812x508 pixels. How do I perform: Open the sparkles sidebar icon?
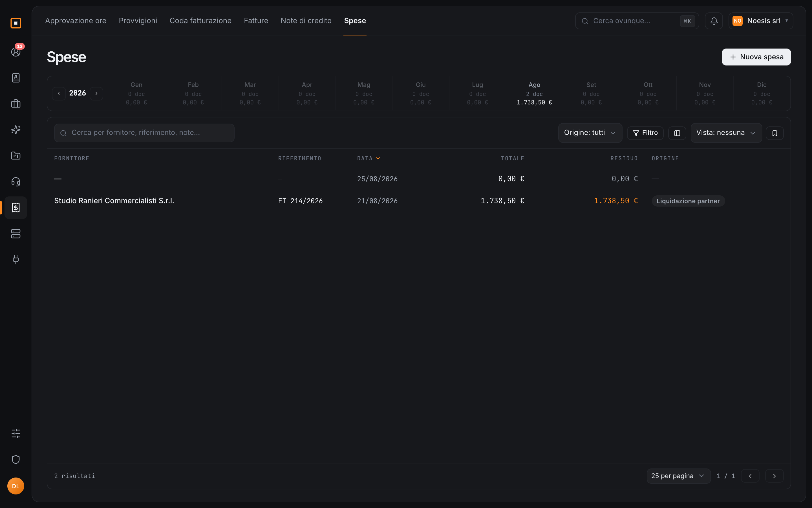click(x=16, y=130)
